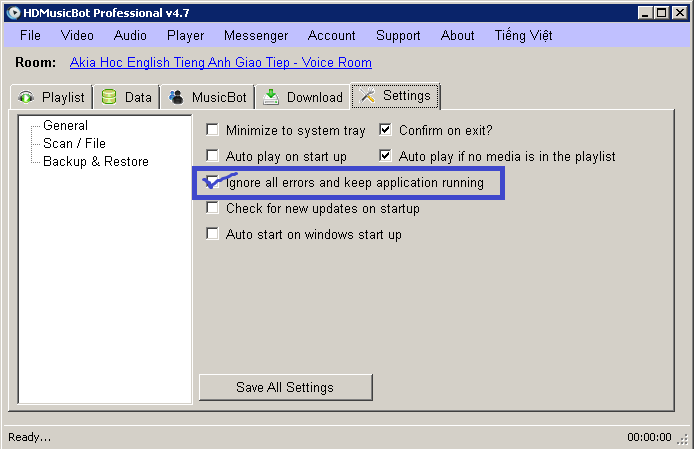This screenshot has width=694, height=449.
Task: Click the 00:00:00 timer in status bar
Action: [x=649, y=437]
